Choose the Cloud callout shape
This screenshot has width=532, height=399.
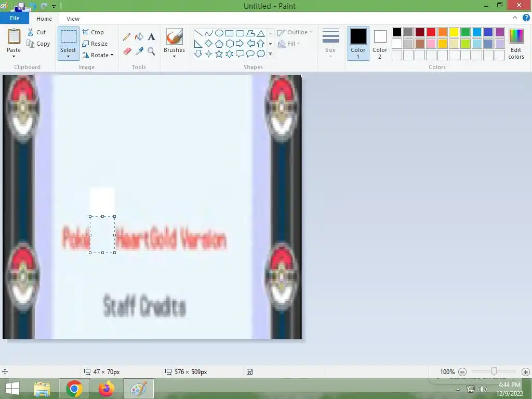pos(261,54)
